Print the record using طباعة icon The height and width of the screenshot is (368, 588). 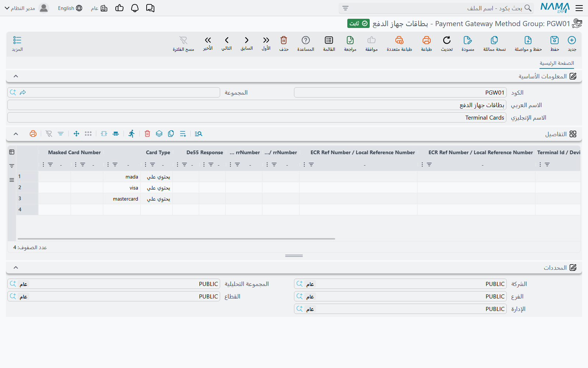(x=426, y=43)
